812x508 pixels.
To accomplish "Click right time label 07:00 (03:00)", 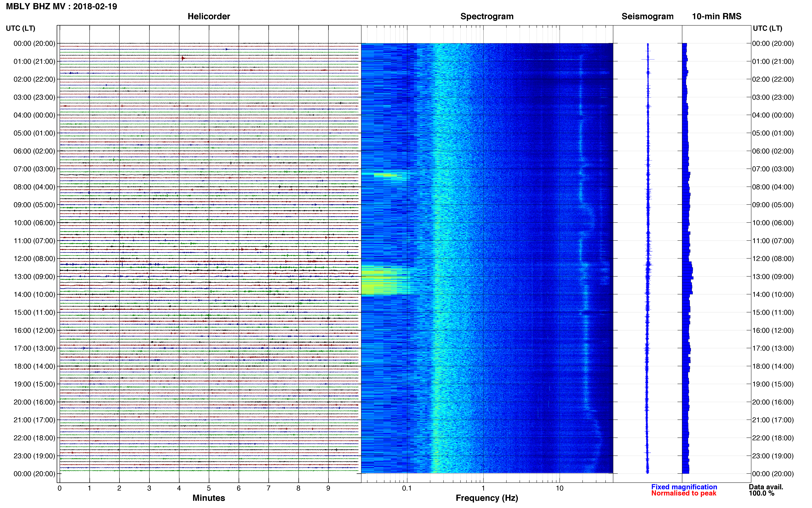I will (773, 169).
